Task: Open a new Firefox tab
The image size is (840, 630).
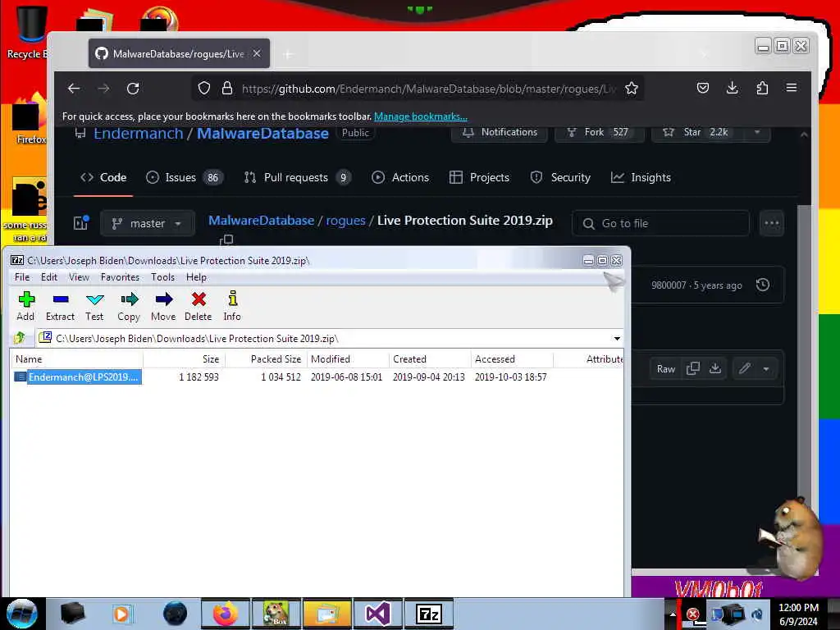Action: [x=288, y=54]
